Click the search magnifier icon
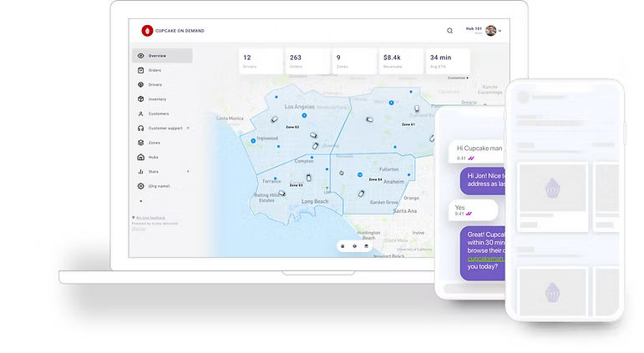 pyautogui.click(x=450, y=31)
